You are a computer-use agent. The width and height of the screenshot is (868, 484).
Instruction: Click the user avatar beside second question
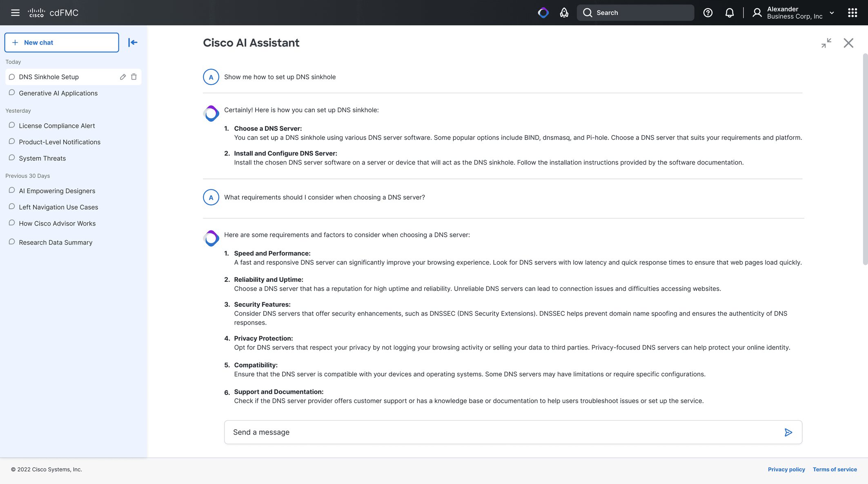click(211, 197)
